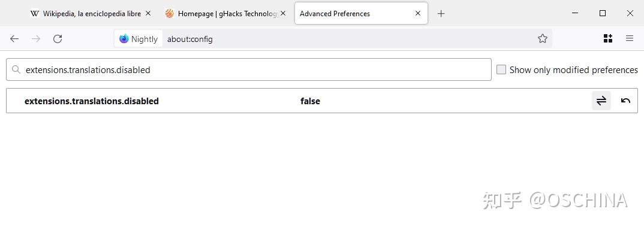Go back using the back arrow
The width and height of the screenshot is (644, 227).
point(14,39)
